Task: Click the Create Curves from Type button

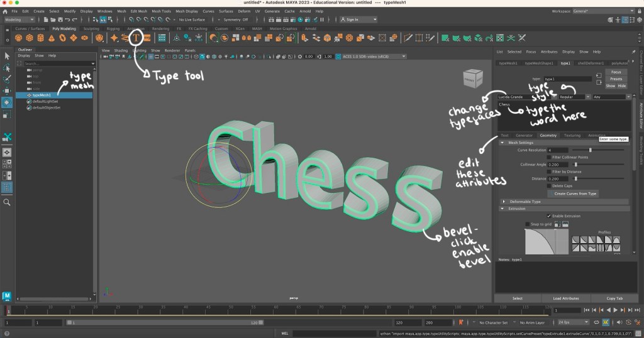Action: pos(575,194)
